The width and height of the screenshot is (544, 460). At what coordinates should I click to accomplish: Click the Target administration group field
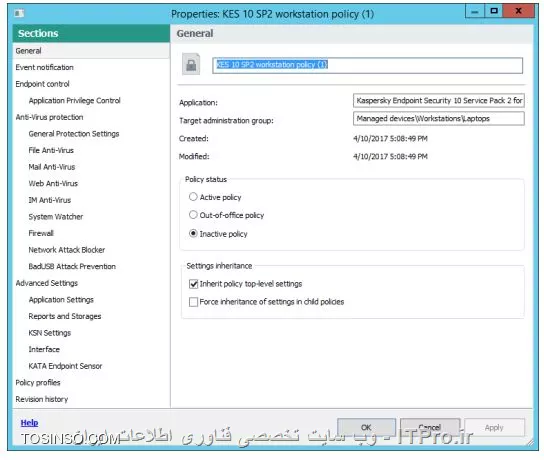439,119
